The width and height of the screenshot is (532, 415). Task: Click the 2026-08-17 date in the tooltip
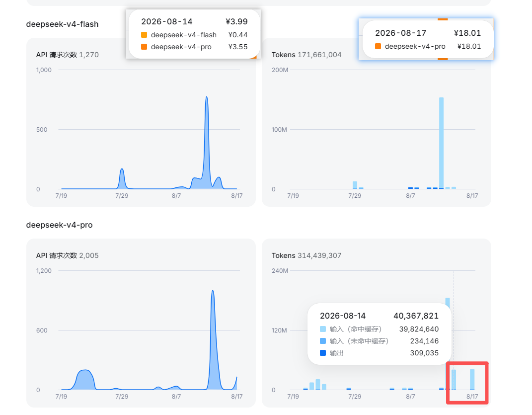[400, 33]
